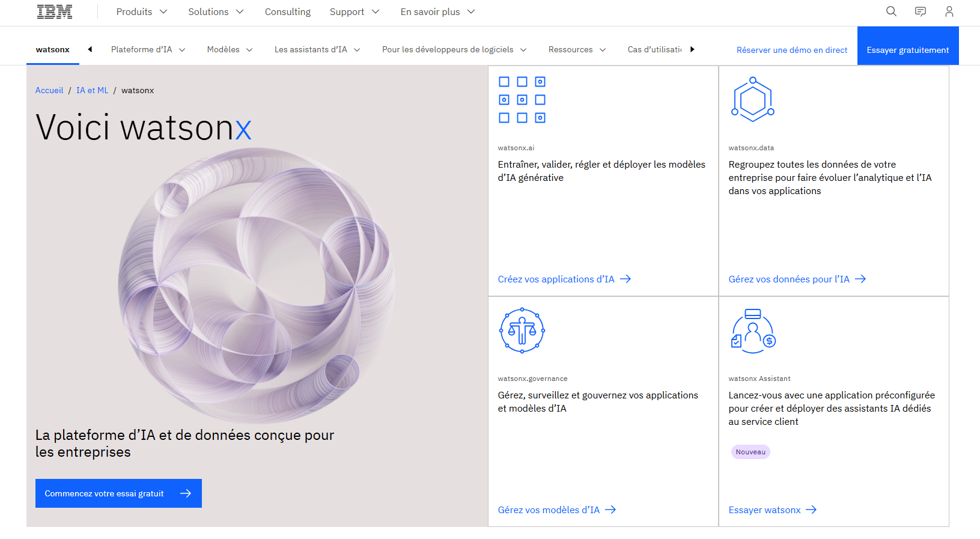Screen dimensions: 980x539
Task: Click the right scroll arrow in subnav
Action: click(692, 49)
